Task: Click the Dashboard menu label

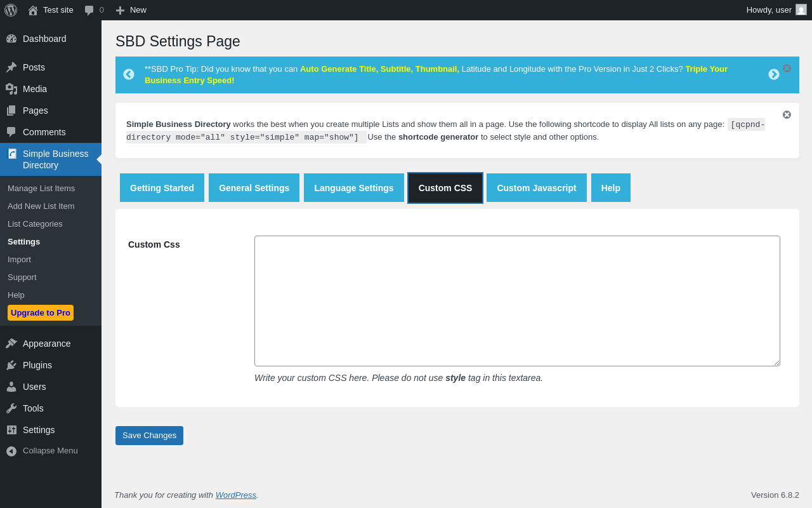Action: tap(44, 39)
